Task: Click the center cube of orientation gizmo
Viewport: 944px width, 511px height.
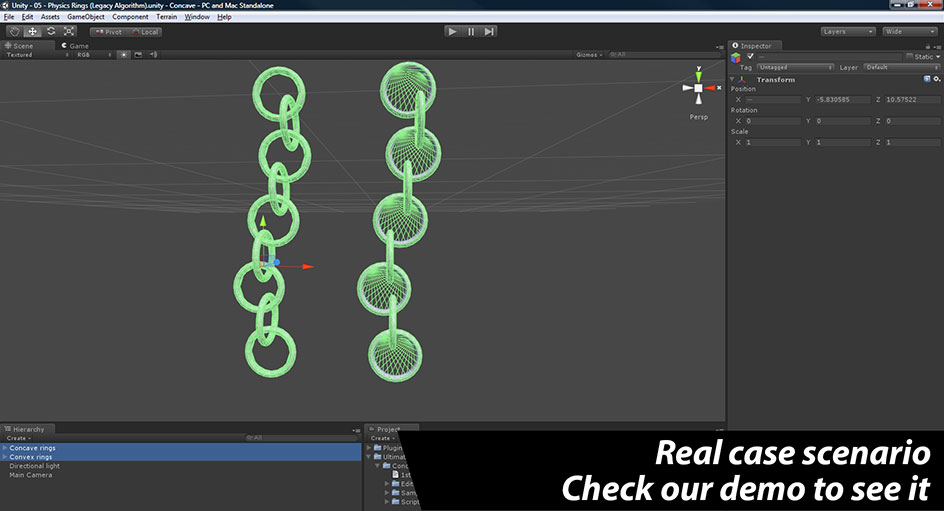Action: [698, 88]
